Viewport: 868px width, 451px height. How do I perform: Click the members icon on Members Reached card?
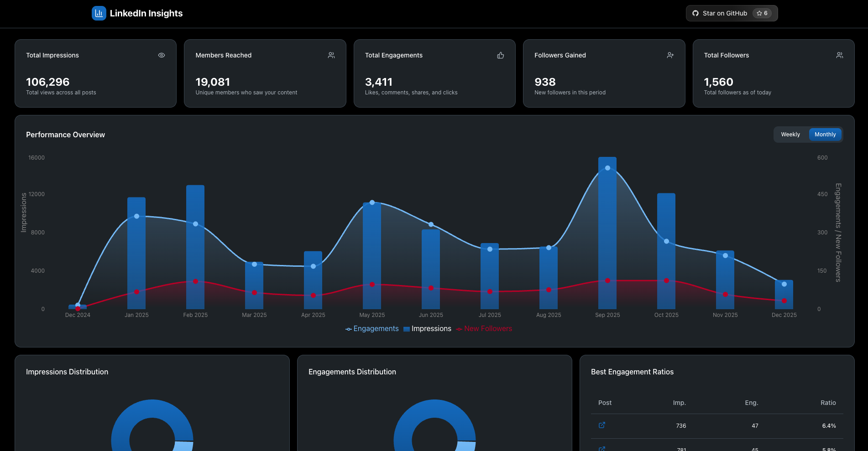point(331,55)
